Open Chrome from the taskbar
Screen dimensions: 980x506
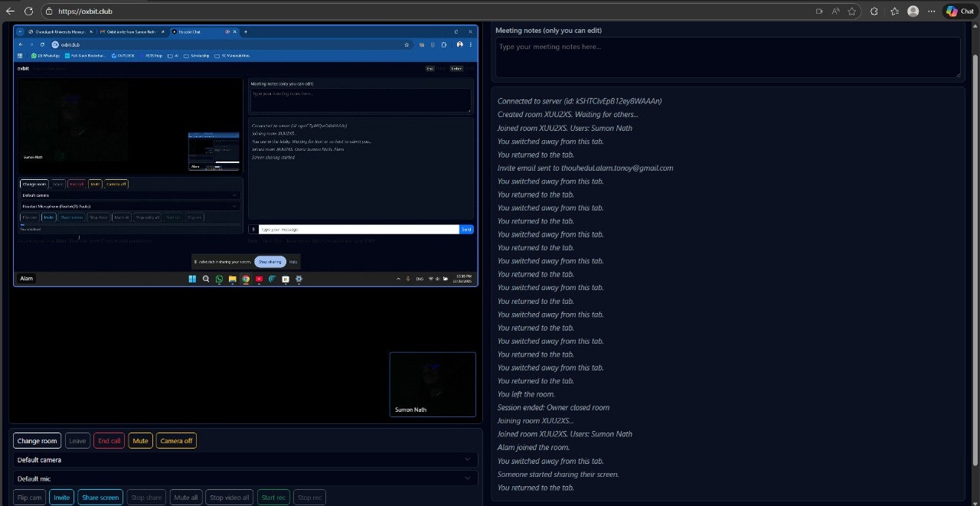pyautogui.click(x=246, y=279)
